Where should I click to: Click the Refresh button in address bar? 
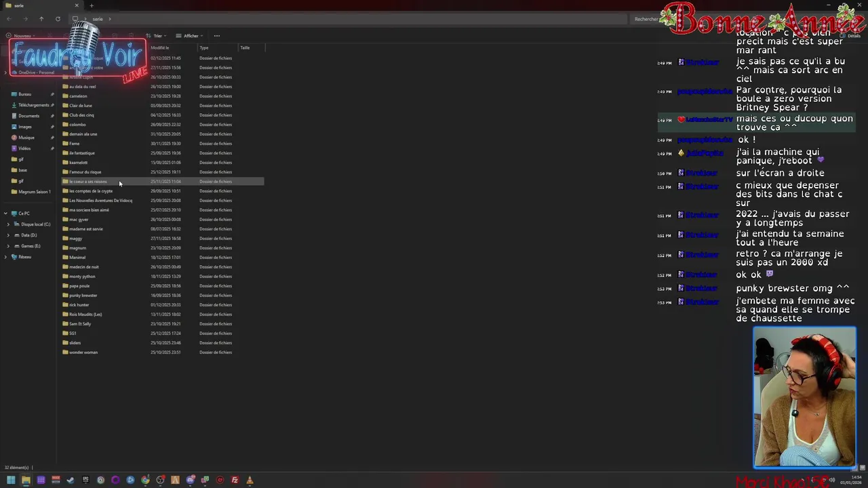tap(58, 19)
